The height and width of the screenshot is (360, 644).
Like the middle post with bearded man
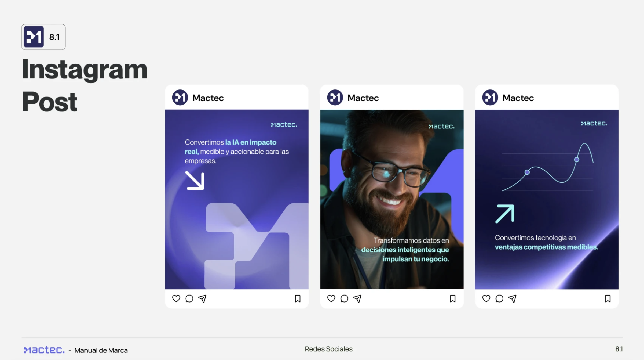click(331, 298)
